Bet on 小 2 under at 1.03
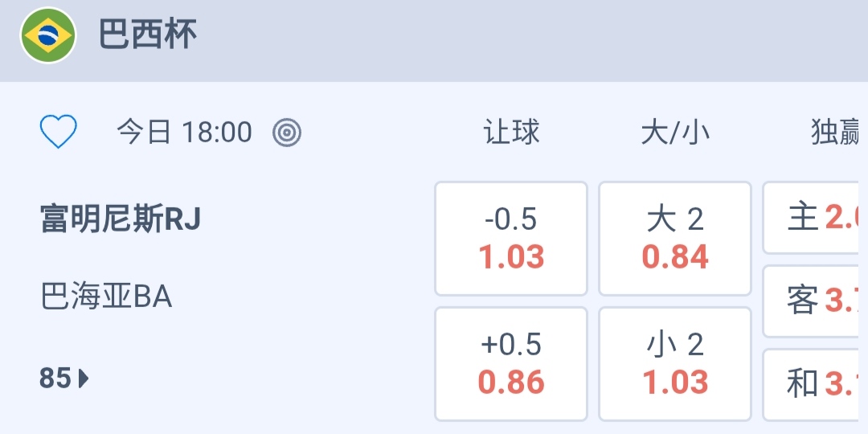868x434 pixels. (675, 364)
